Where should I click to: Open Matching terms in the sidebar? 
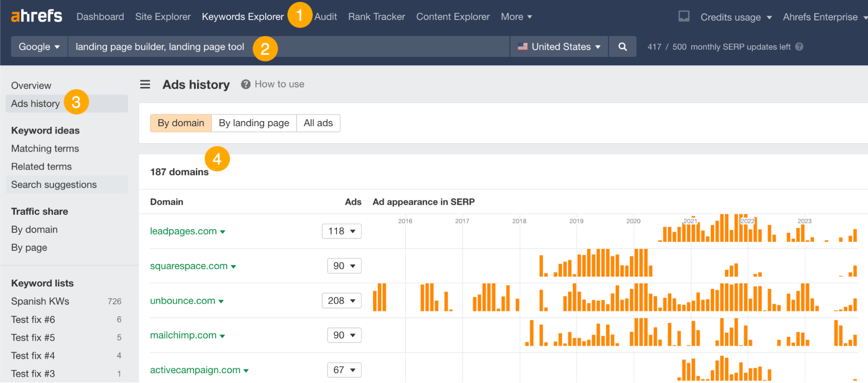[45, 149]
